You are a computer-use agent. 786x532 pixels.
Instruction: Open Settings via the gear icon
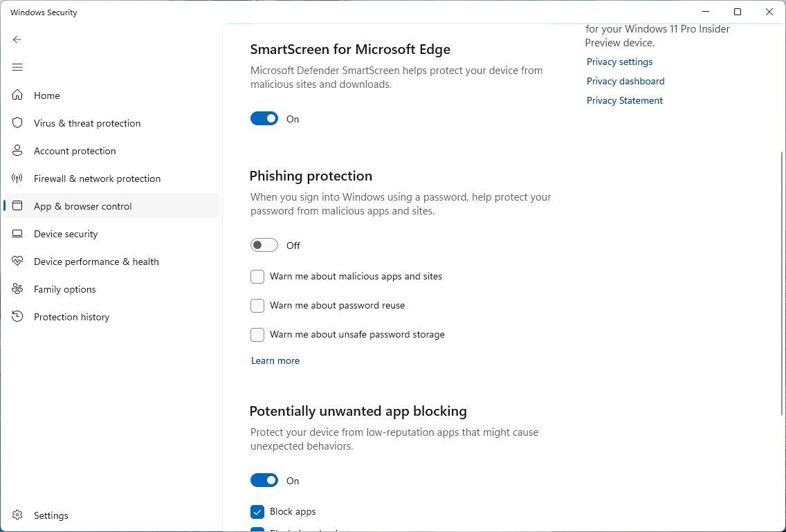[17, 515]
